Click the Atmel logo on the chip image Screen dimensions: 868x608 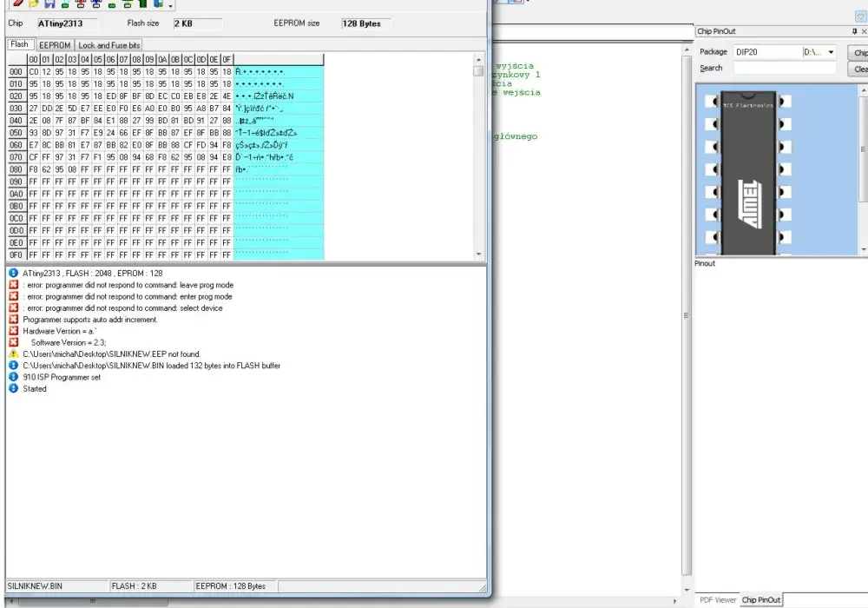click(x=750, y=203)
